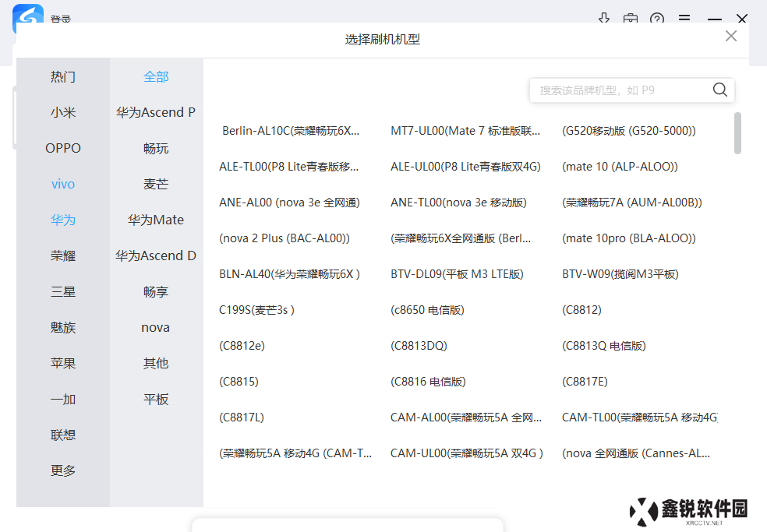Filter by 平板 series
The width and height of the screenshot is (767, 532).
156,400
